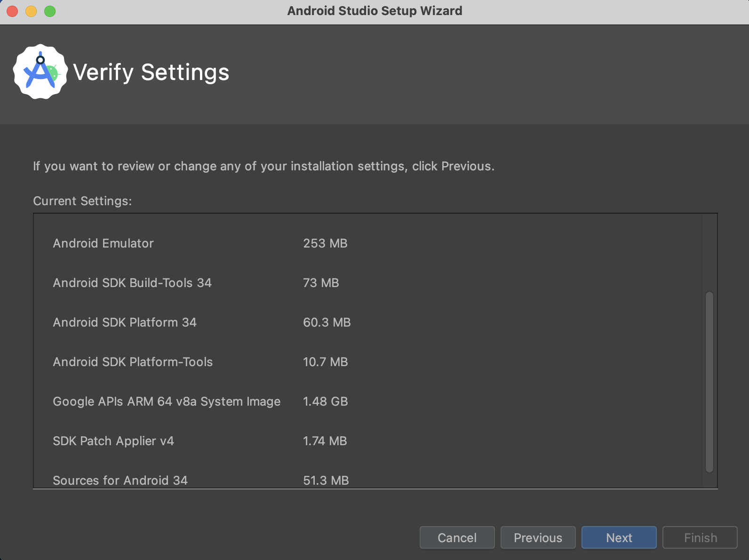The width and height of the screenshot is (749, 560).
Task: Select the Android Emulator entry
Action: coord(103,243)
